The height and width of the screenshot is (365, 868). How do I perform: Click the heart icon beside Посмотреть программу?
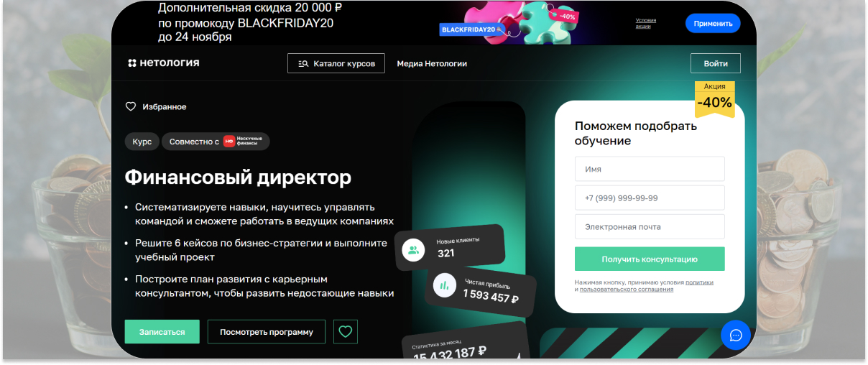(x=346, y=332)
